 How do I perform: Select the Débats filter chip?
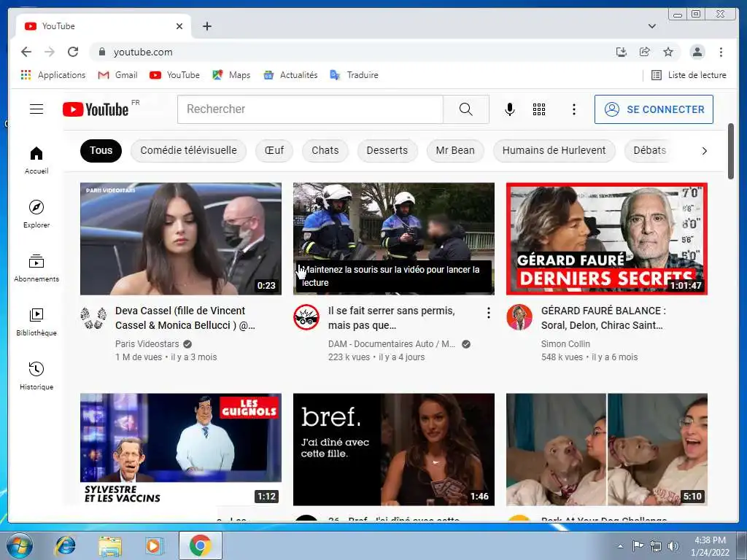pos(649,150)
